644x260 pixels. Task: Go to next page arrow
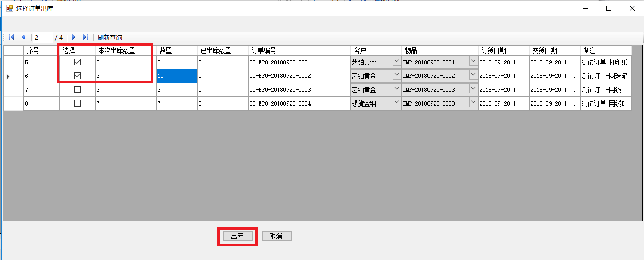pos(74,37)
